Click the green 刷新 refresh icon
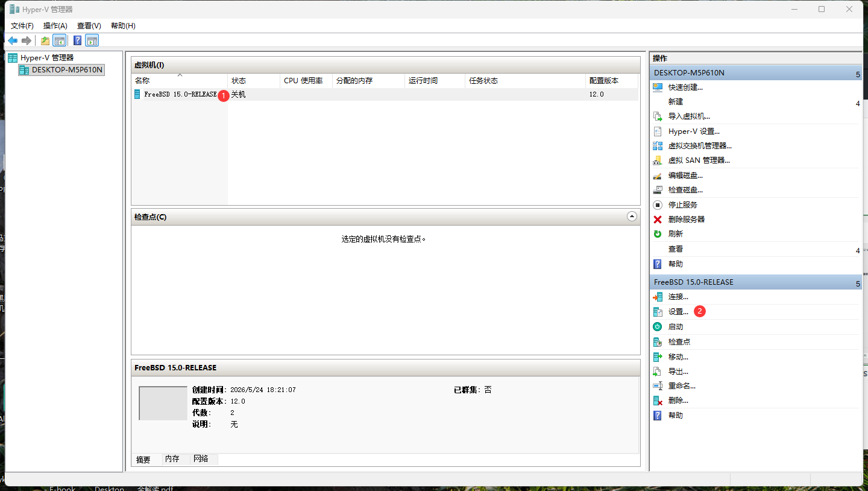 pos(658,234)
